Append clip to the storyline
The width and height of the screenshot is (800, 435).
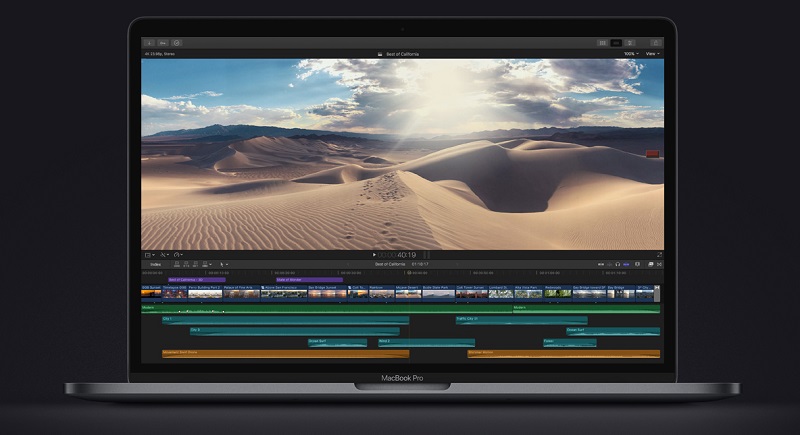click(195, 264)
